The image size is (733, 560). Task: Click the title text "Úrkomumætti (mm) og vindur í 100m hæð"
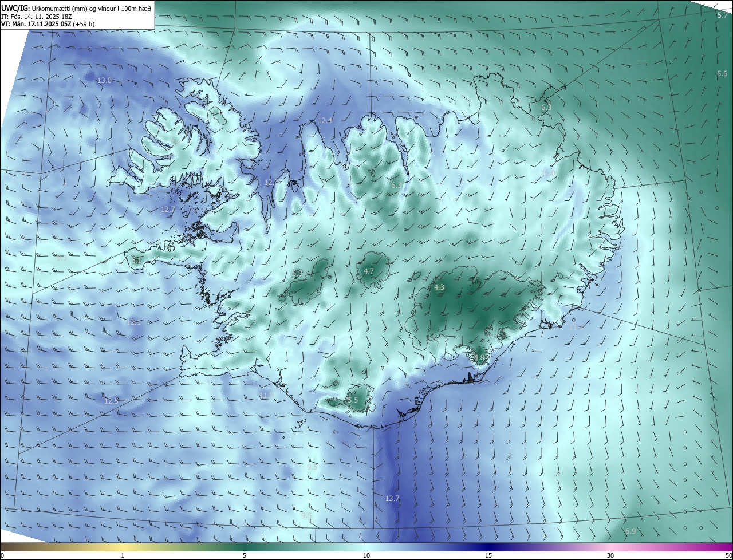click(91, 9)
